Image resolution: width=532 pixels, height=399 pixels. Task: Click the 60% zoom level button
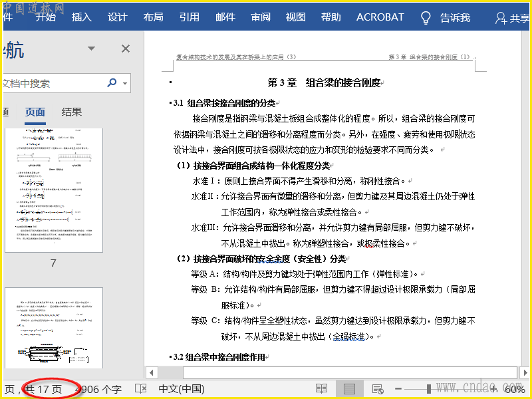point(514,389)
